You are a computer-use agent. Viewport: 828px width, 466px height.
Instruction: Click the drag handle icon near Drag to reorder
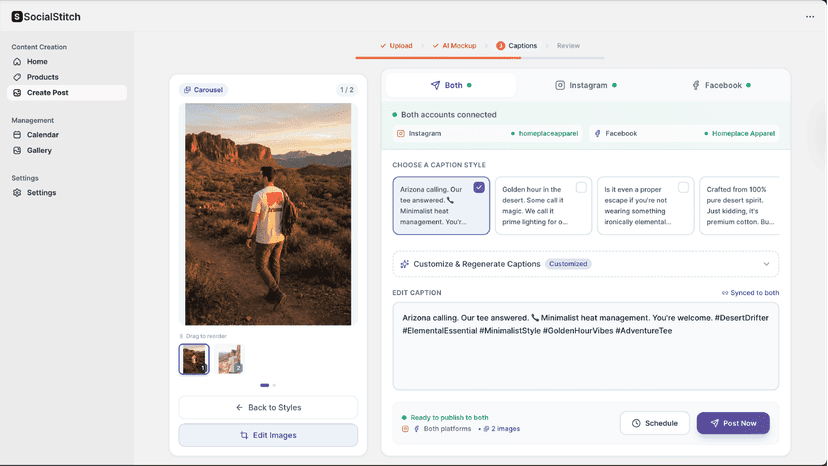tap(181, 336)
